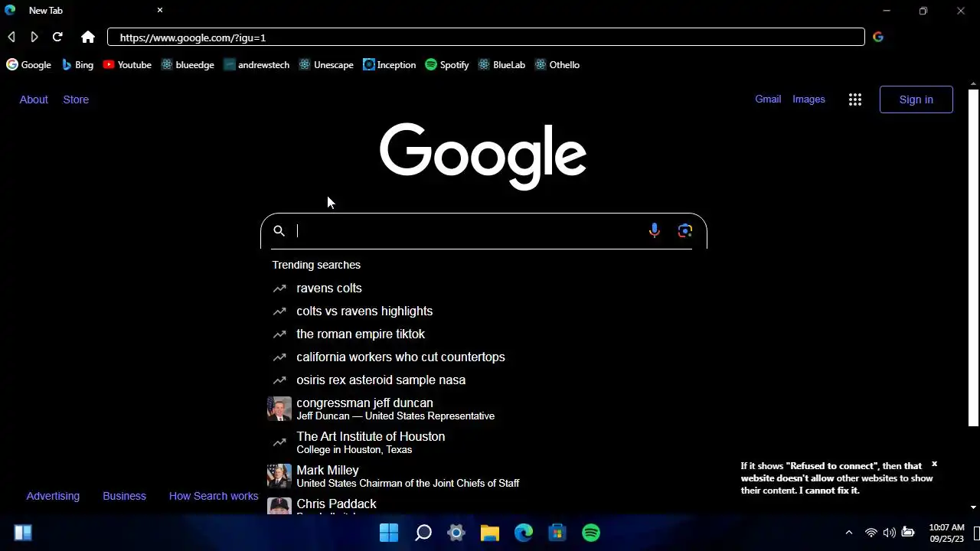Screen dimensions: 980x551
Task: Open Microsoft Edge from the taskbar
Action: click(524, 533)
